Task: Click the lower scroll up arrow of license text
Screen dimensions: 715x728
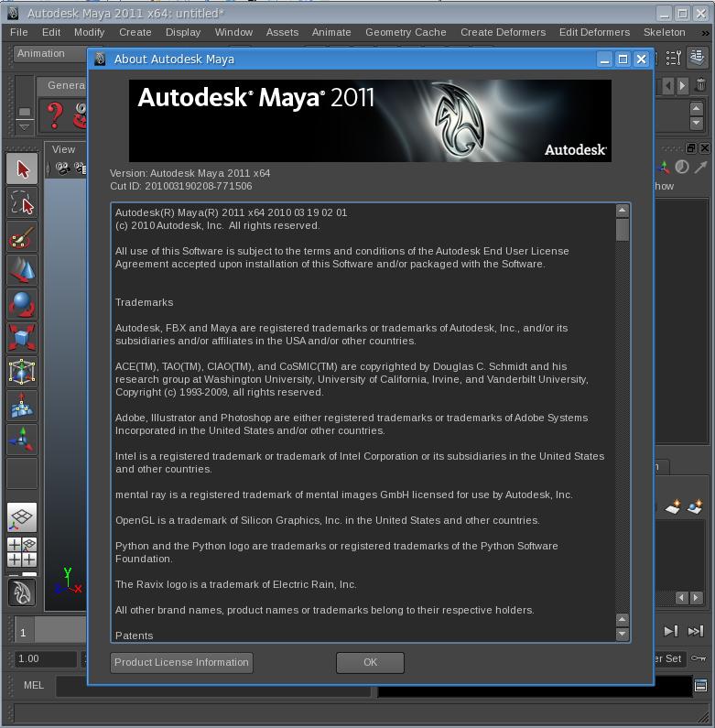Action: (x=623, y=619)
